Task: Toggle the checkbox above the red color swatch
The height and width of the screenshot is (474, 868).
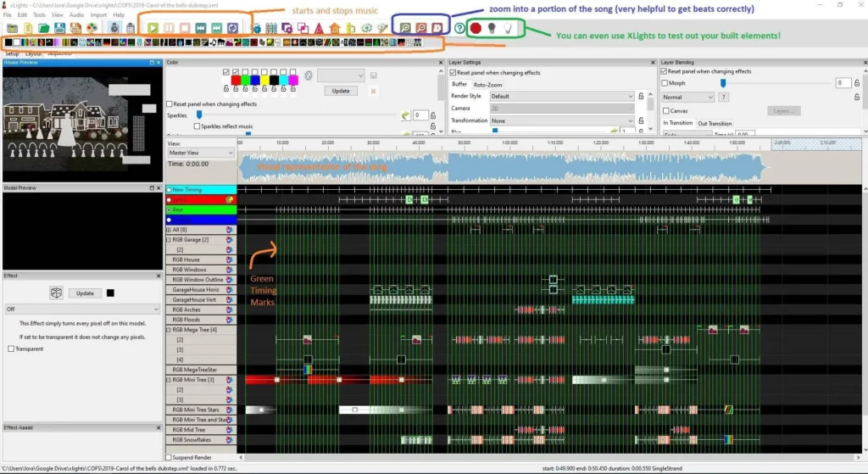Action: pos(236,72)
